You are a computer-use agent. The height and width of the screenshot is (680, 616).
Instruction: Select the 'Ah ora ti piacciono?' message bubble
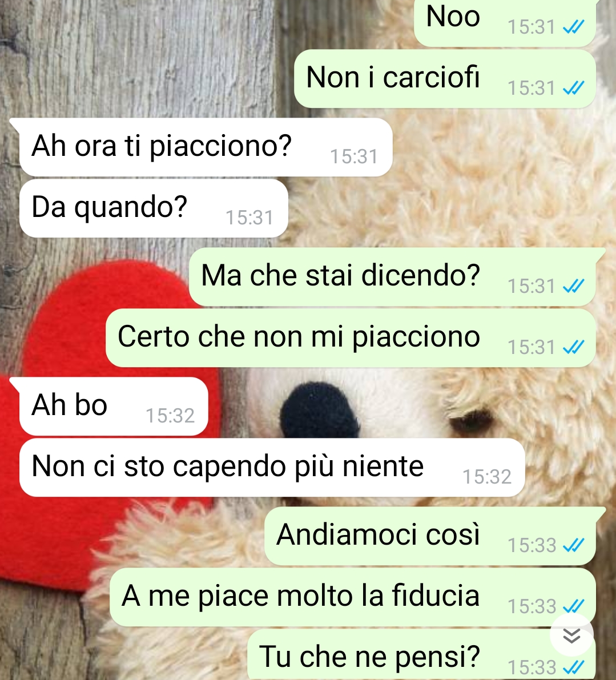206,147
